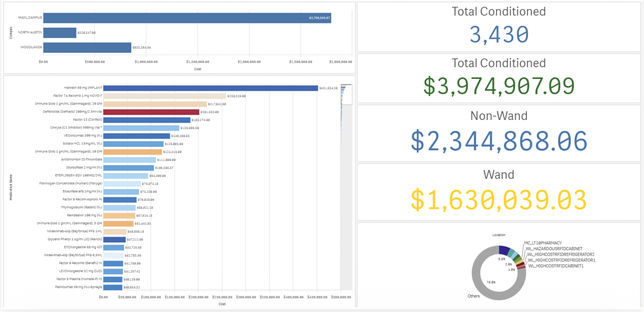Click the MAIN_CAMPUS bar in campus chart
Image resolution: width=644 pixels, height=312 pixels.
187,18
